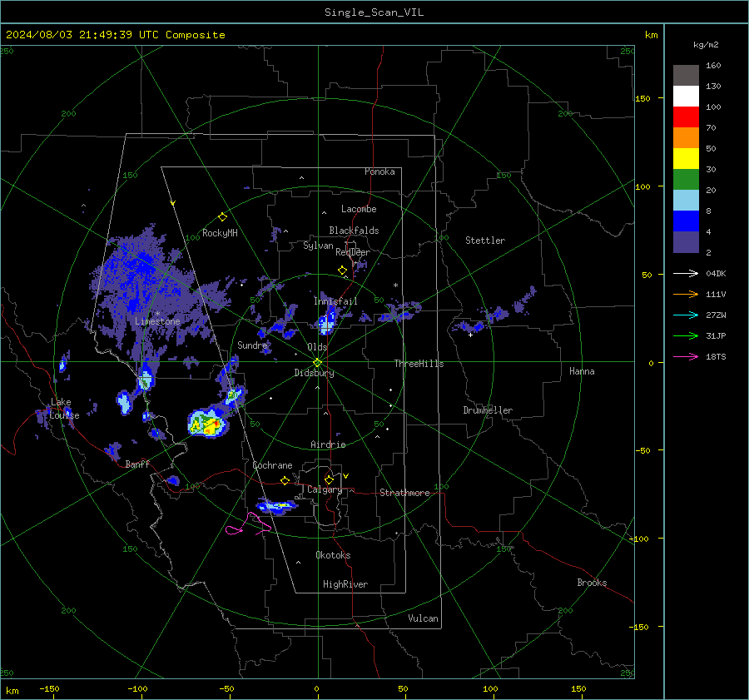Click the Innisfail town label
Viewport: 749px width, 700px height.
pyautogui.click(x=335, y=301)
